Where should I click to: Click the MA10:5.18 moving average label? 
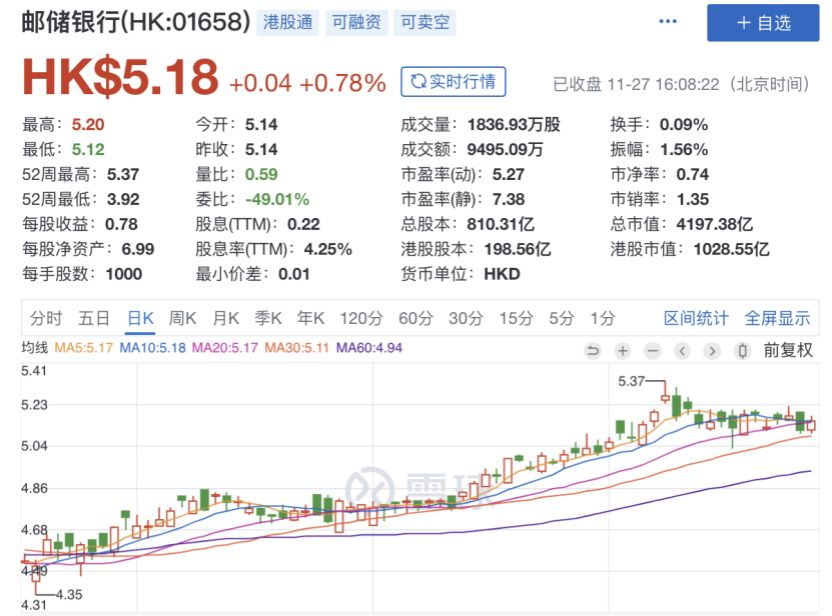click(x=153, y=348)
